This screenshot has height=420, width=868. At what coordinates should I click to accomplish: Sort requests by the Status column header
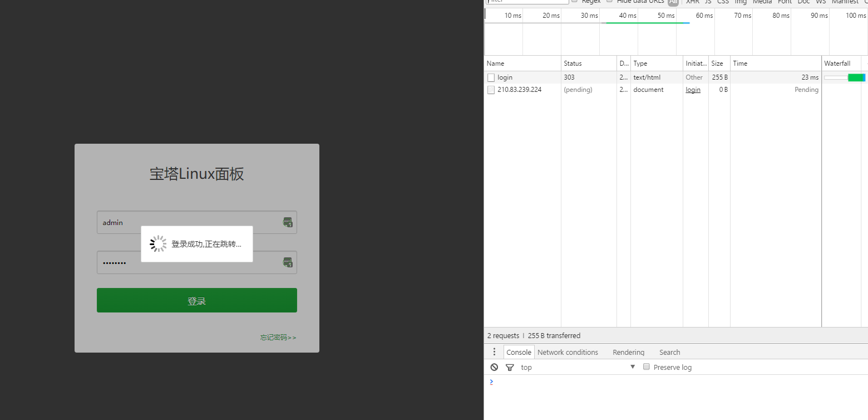click(589, 64)
